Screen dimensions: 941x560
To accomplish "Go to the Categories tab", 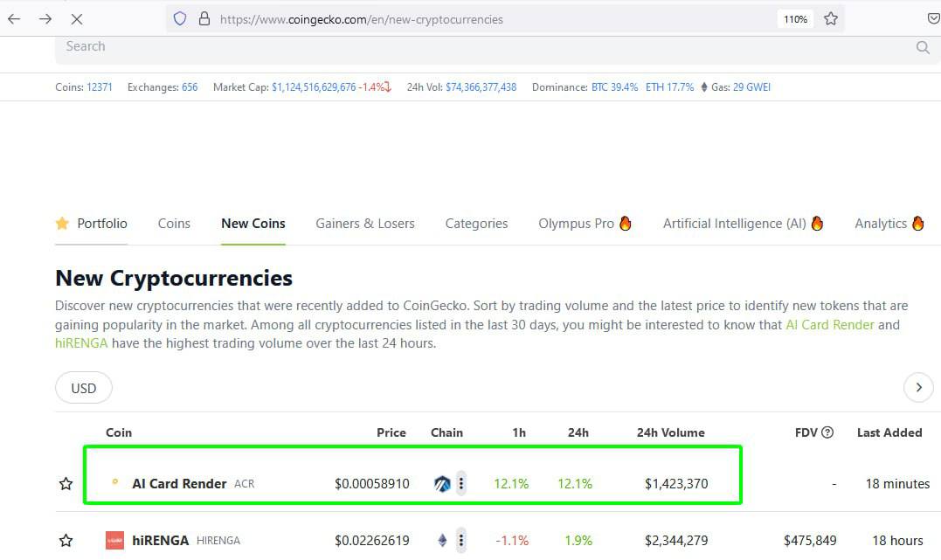I will tap(476, 224).
